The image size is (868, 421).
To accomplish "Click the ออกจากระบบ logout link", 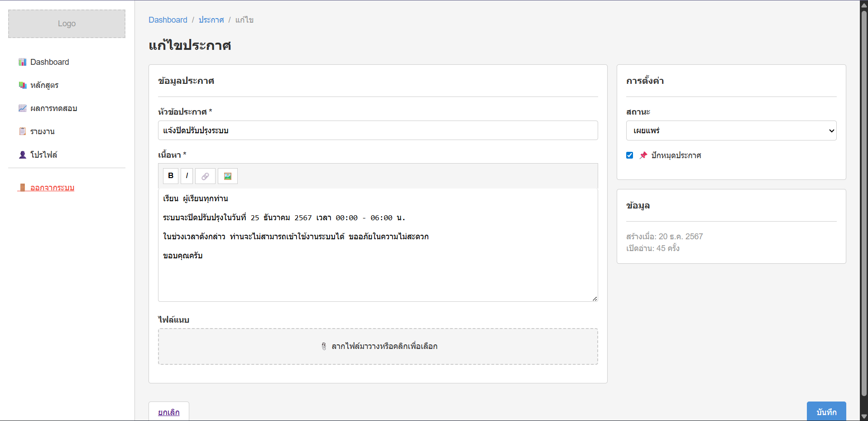I will [x=52, y=188].
